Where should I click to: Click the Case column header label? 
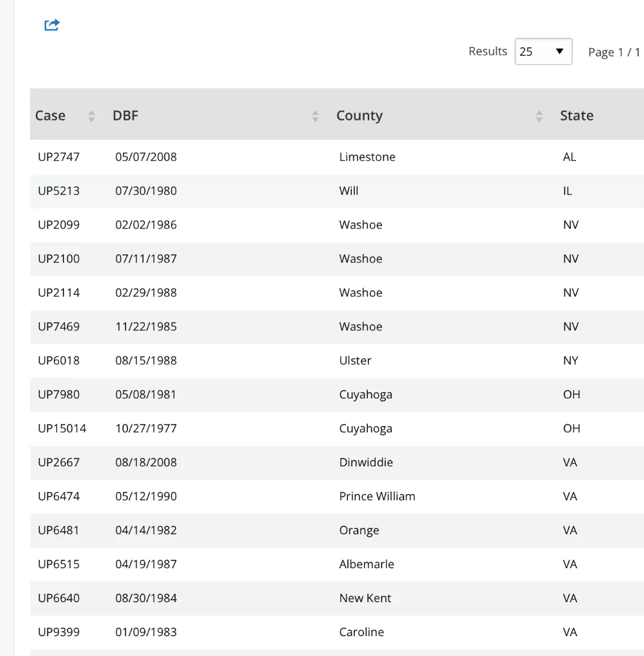(50, 116)
